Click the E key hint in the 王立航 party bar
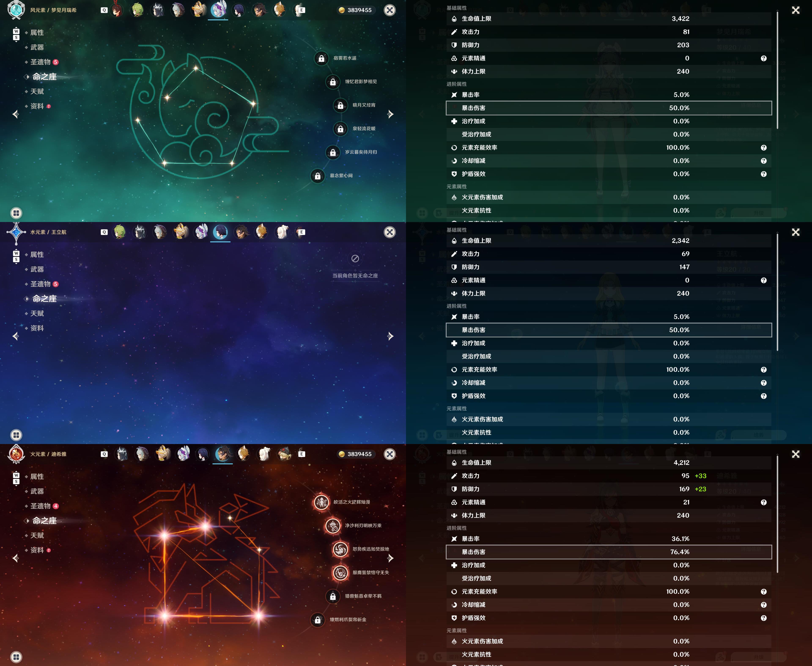 tap(302, 232)
